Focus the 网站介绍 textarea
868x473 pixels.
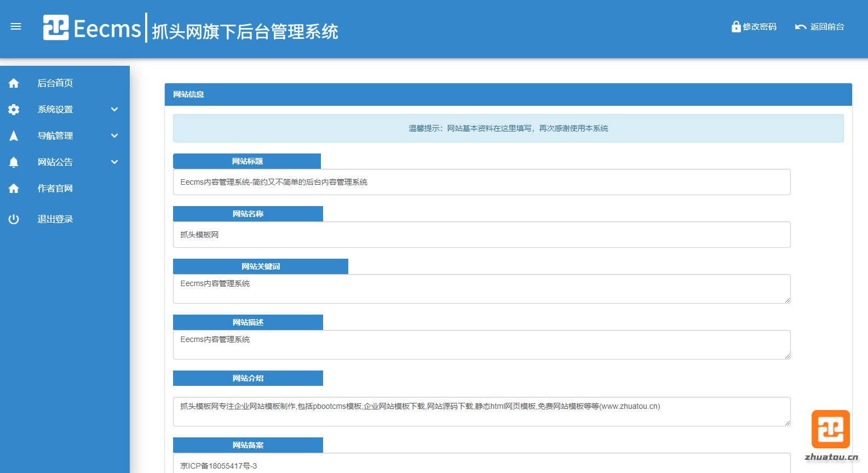482,412
